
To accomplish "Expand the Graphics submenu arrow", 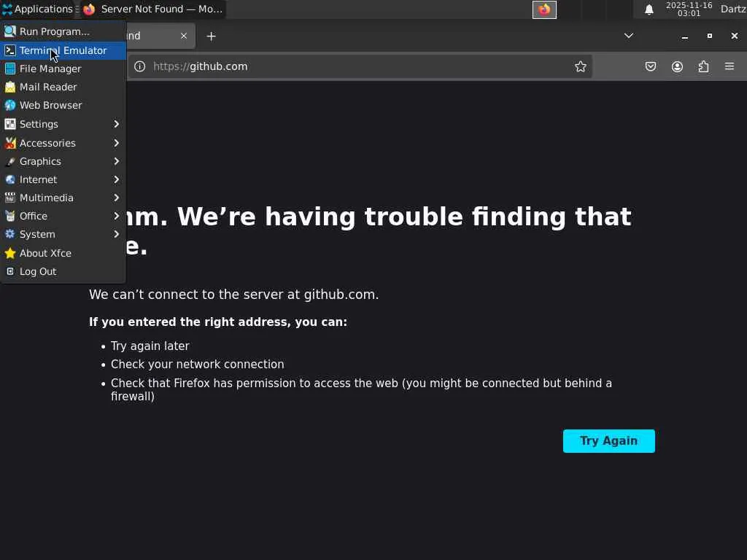I will (116, 161).
